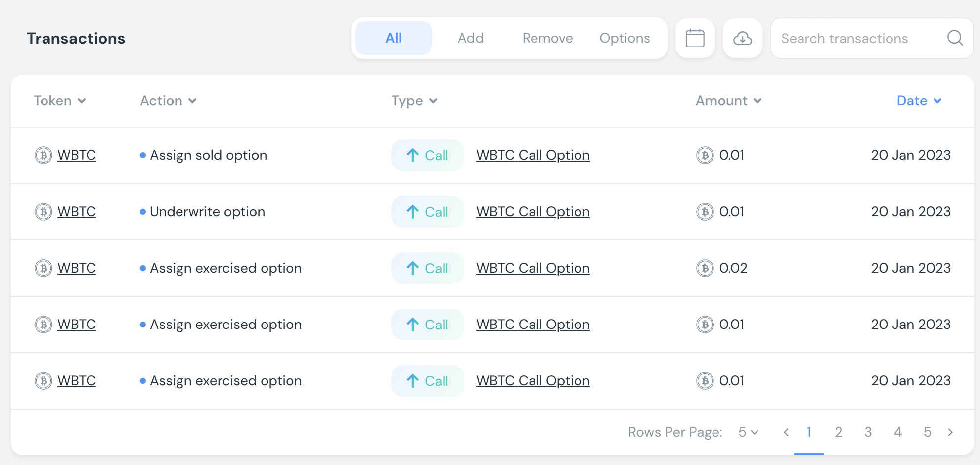This screenshot has height=465, width=980.
Task: Open Rows Per Page dropdown
Action: 748,432
